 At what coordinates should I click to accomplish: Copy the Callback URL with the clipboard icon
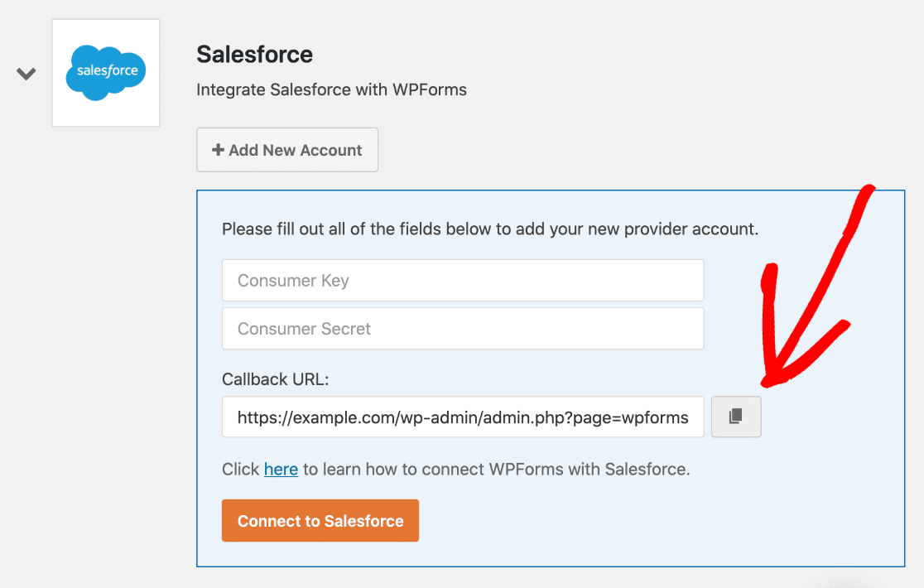[x=735, y=417]
